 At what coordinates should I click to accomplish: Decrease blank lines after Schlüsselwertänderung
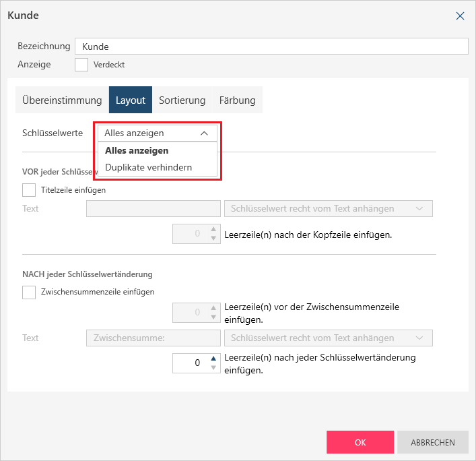tap(214, 367)
